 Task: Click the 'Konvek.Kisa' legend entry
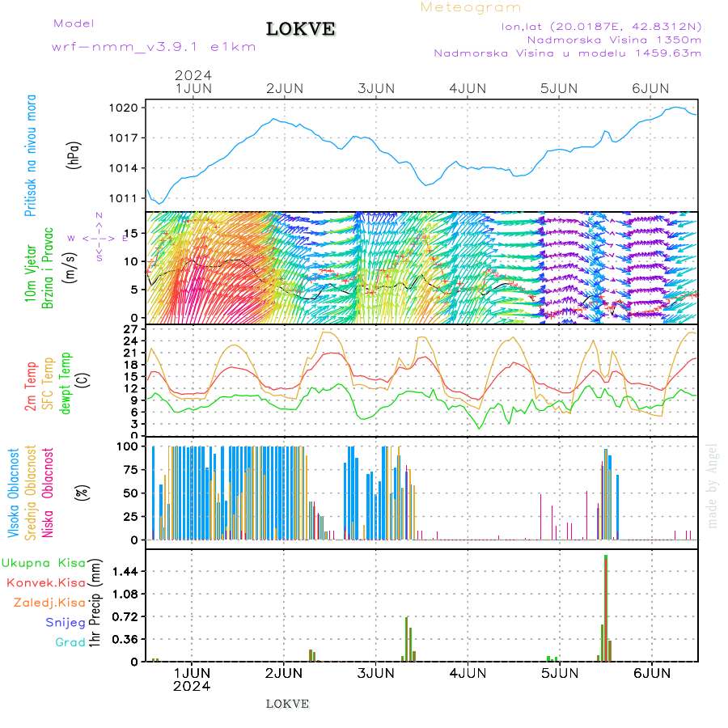(x=46, y=582)
